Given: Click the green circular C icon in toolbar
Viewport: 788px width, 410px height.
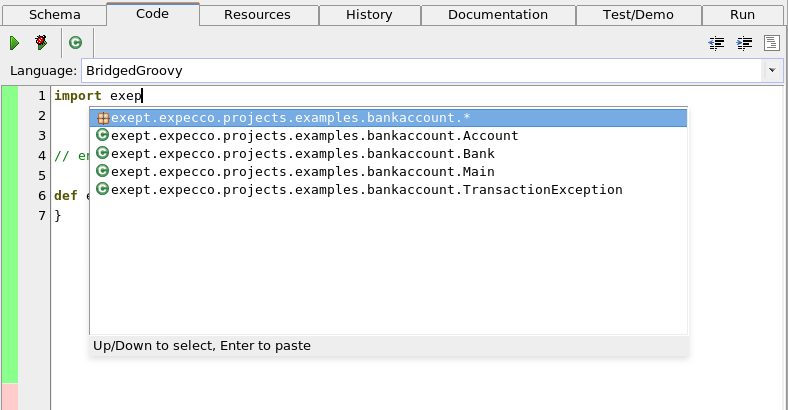Looking at the screenshot, I should 75,43.
